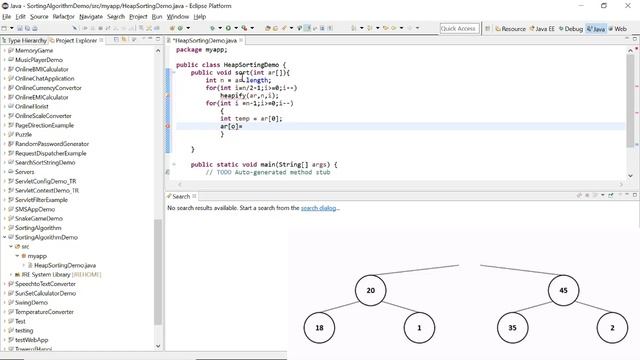Expand the JRE System Library node
The width and height of the screenshot is (640, 360).
11,275
